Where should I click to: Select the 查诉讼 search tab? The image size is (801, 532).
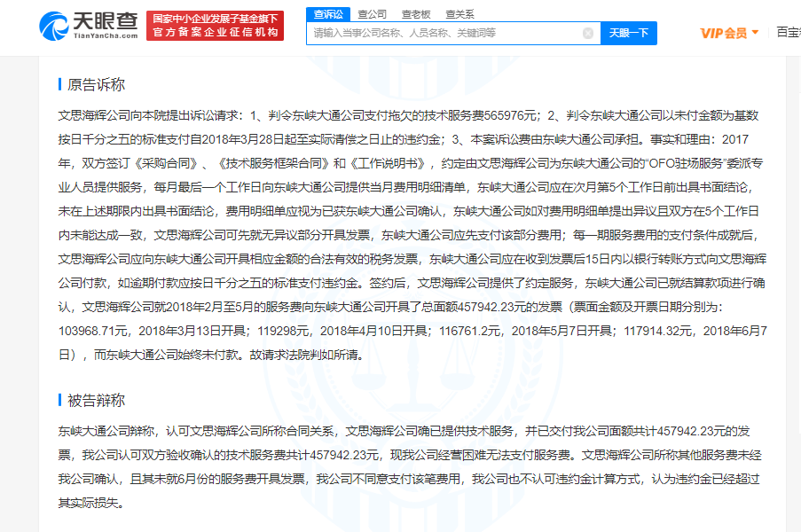coord(328,14)
